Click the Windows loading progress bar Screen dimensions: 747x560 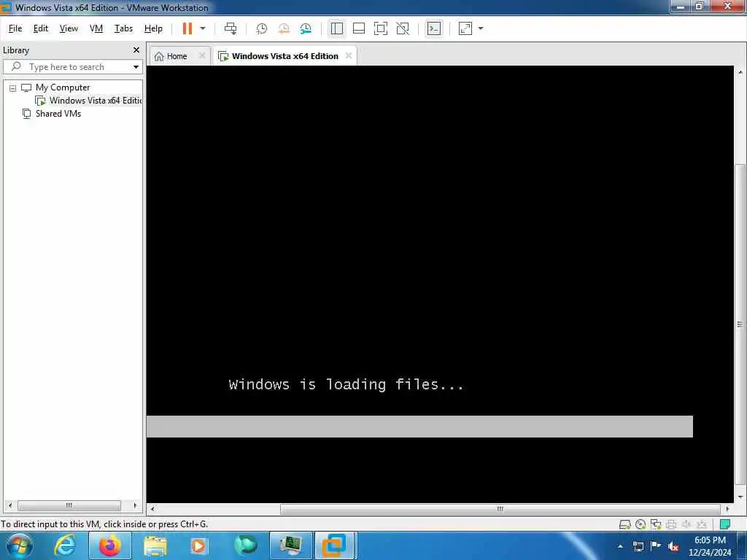(419, 427)
